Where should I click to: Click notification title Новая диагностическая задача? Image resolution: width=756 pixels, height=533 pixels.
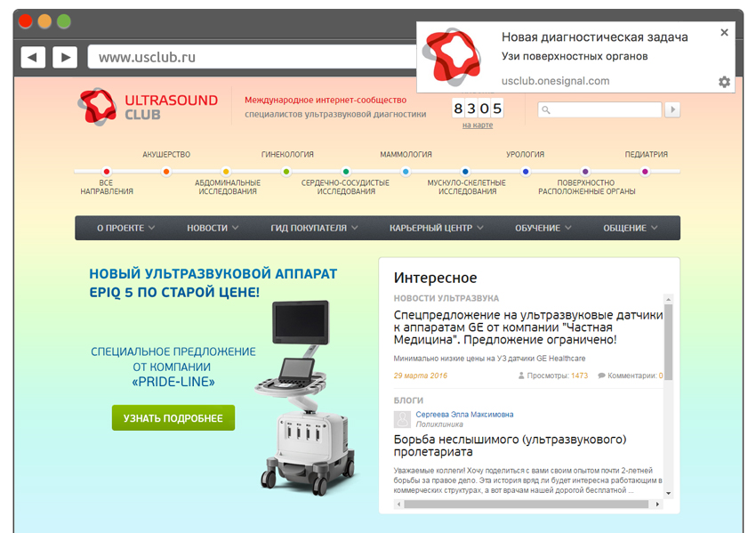tap(594, 37)
